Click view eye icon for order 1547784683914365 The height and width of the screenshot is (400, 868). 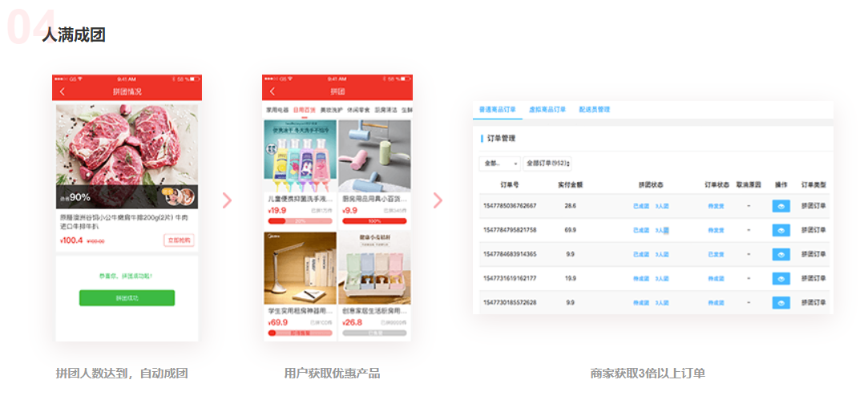pyautogui.click(x=781, y=254)
